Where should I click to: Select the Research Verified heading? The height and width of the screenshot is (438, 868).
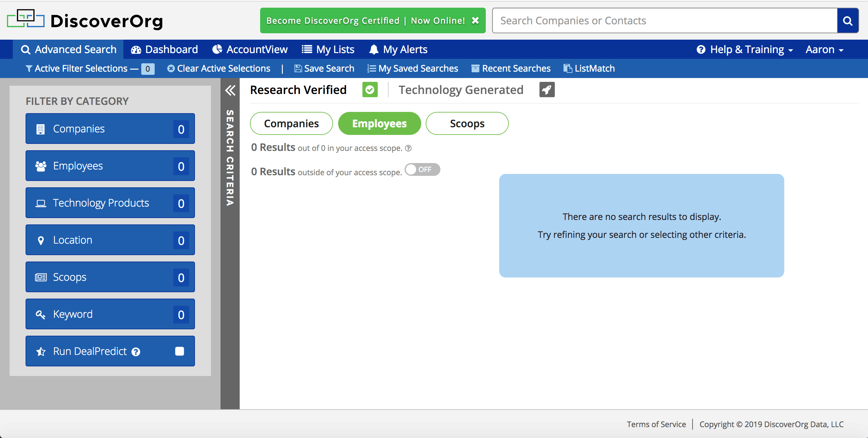coord(298,90)
